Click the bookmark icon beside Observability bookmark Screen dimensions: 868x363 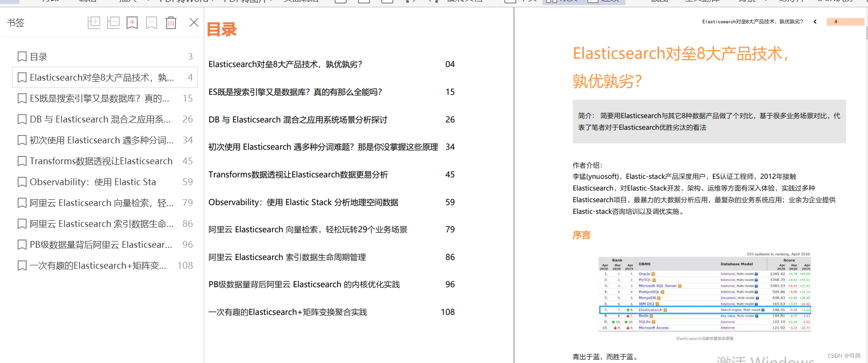point(22,182)
